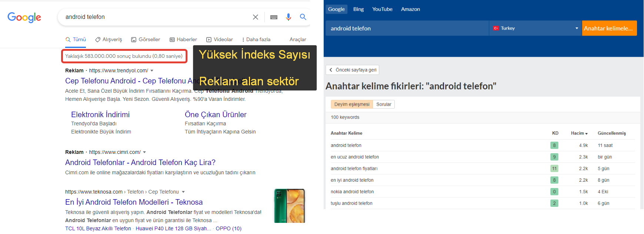Open Huawei P40 Lite 128 GB Siyah link
644x234 pixels.
(x=173, y=228)
